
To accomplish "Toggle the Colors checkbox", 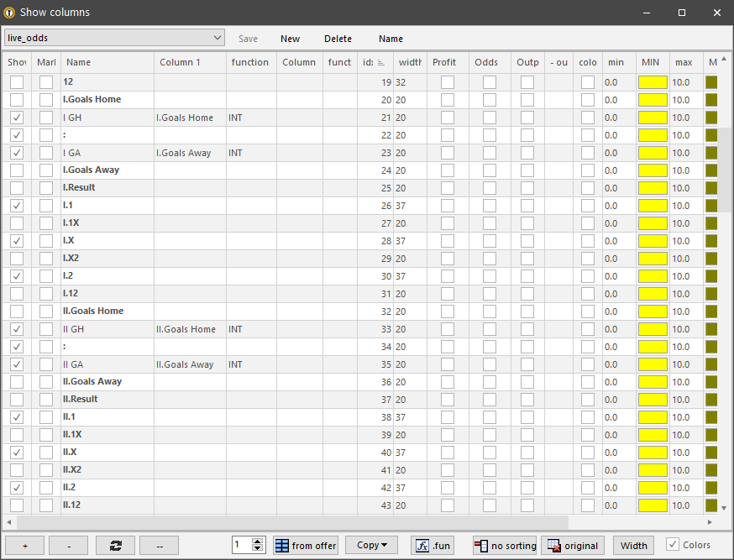I will tap(673, 544).
